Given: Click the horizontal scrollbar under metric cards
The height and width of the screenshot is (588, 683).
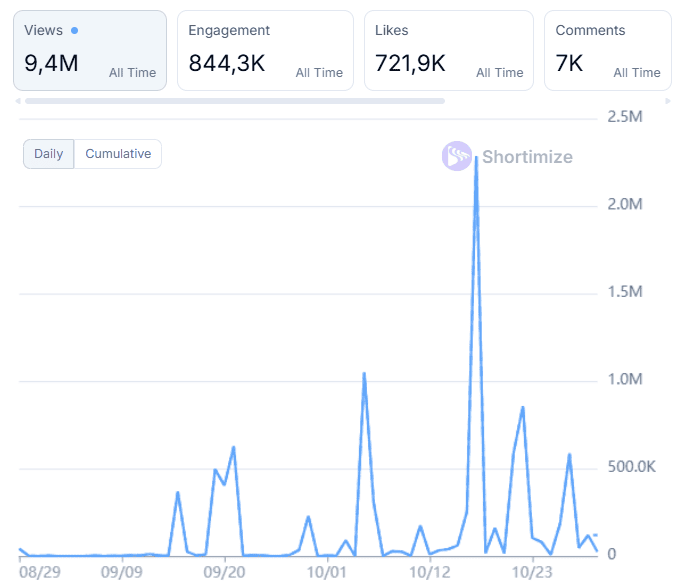Looking at the screenshot, I should (235, 101).
